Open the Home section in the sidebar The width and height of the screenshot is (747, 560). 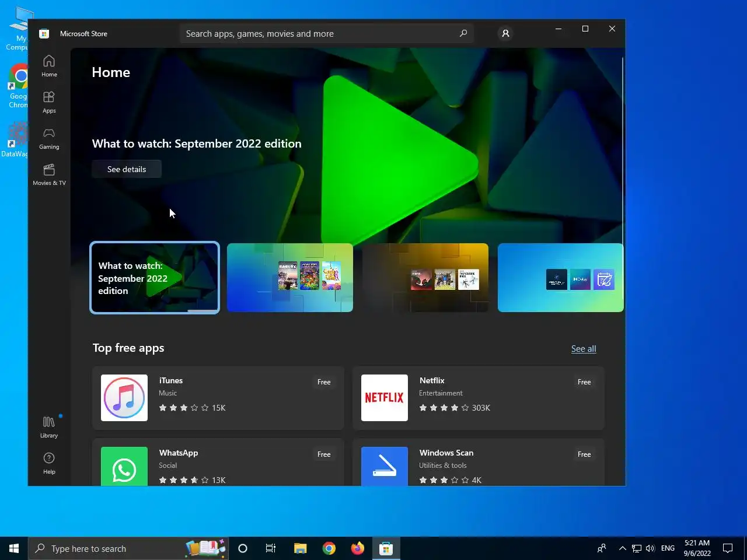point(49,65)
